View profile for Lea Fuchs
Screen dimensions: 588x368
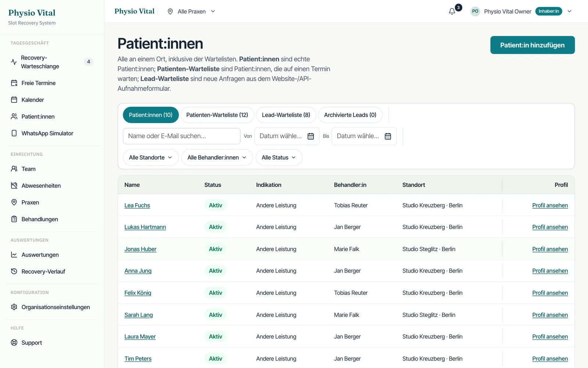click(550, 205)
